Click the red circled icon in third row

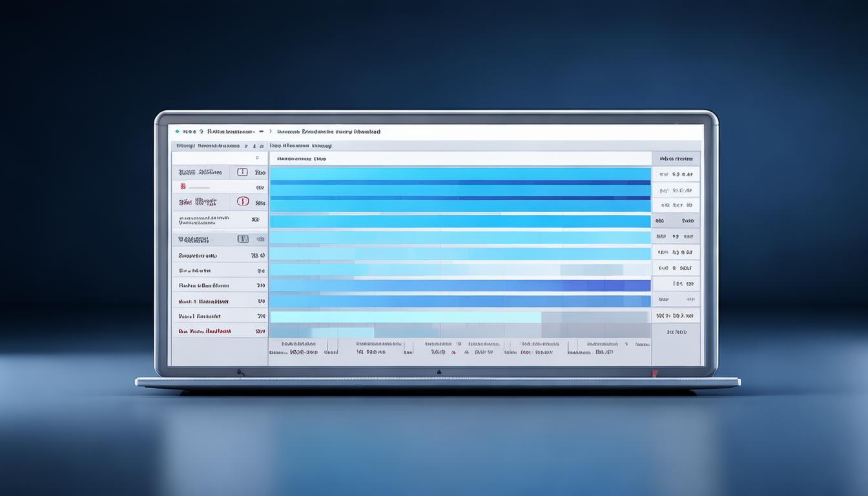point(243,201)
